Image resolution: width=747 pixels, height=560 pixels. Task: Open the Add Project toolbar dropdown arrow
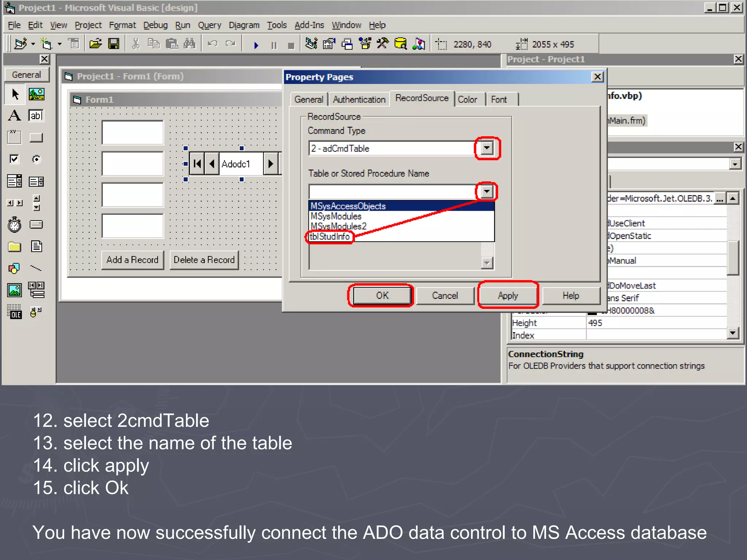pyautogui.click(x=33, y=44)
